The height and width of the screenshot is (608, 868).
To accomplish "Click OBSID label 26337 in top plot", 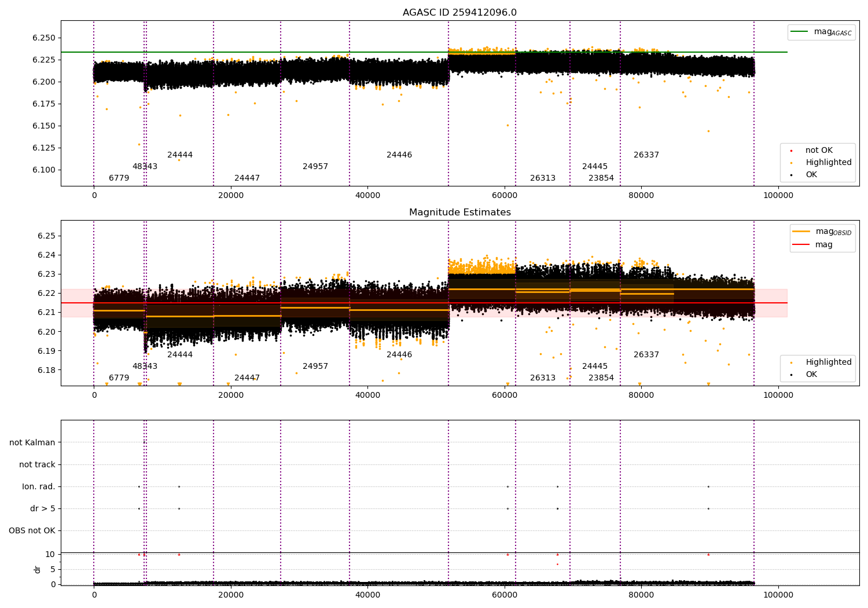I will pos(646,155).
